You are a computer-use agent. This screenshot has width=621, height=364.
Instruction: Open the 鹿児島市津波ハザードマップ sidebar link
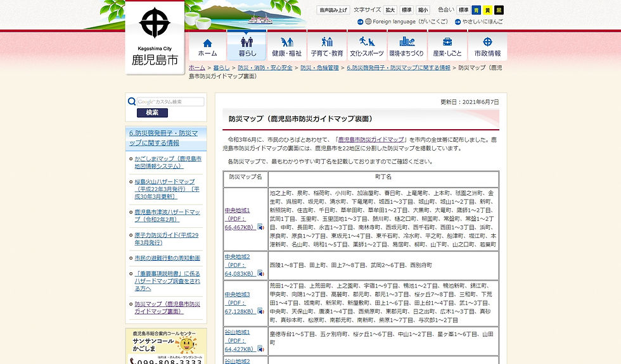click(x=167, y=216)
